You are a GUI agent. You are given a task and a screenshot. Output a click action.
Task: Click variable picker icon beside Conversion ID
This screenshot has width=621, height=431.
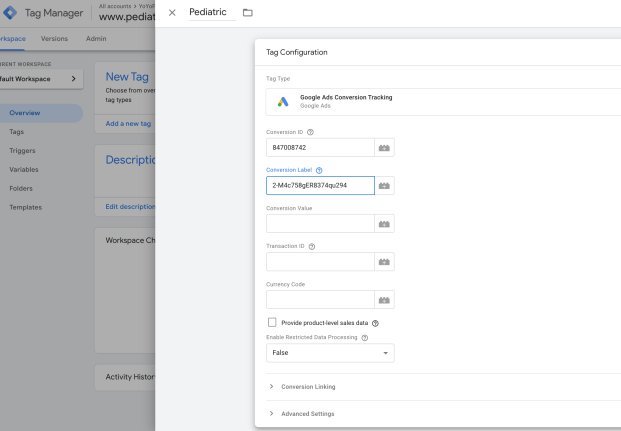pos(384,148)
